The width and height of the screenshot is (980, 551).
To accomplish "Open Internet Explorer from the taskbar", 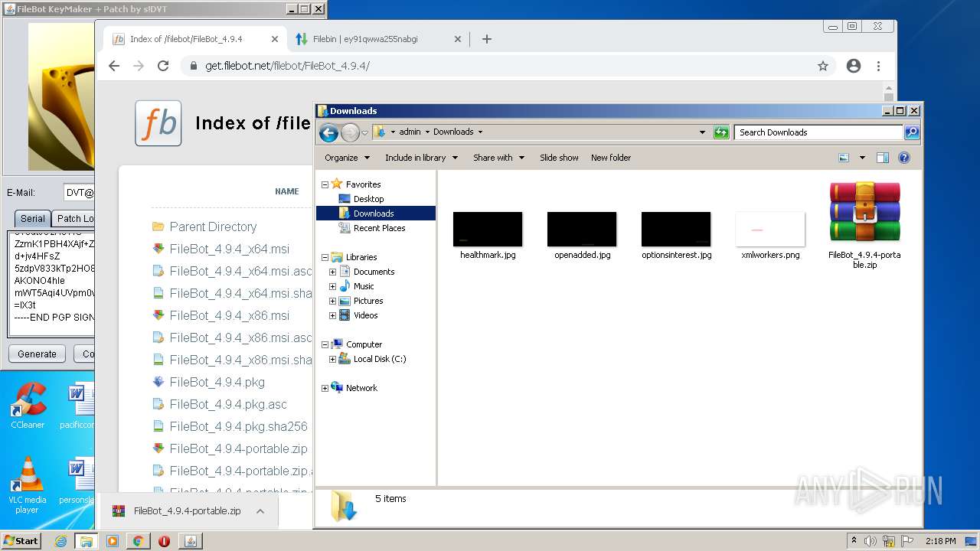I will coord(60,541).
